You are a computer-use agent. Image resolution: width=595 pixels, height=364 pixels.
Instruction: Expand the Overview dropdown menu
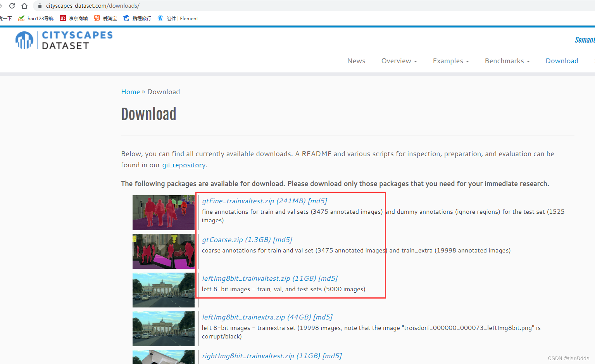pos(399,61)
